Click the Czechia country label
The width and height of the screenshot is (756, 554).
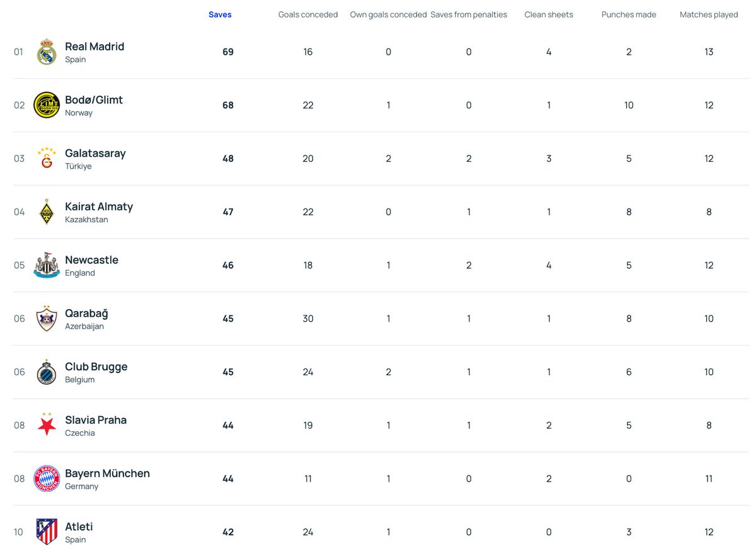point(80,433)
